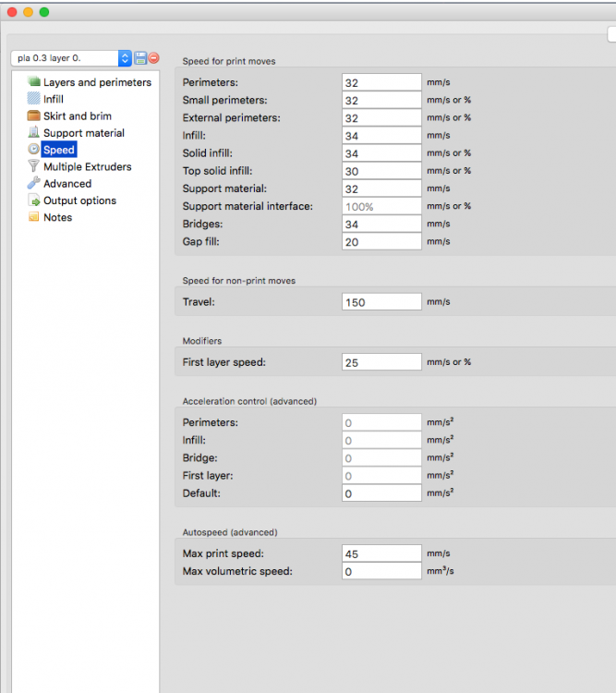Open the Output options page
The height and width of the screenshot is (693, 616).
pyautogui.click(x=79, y=201)
